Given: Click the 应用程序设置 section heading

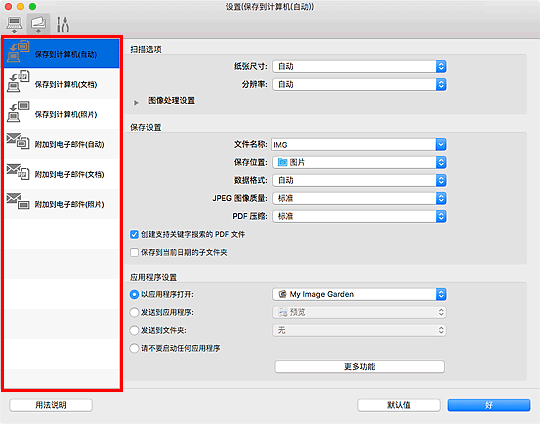Looking at the screenshot, I should [154, 278].
